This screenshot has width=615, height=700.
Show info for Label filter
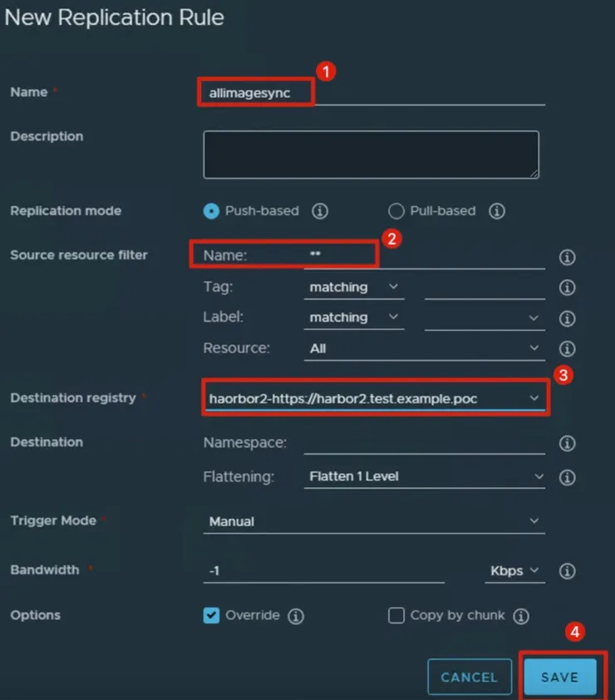568,318
